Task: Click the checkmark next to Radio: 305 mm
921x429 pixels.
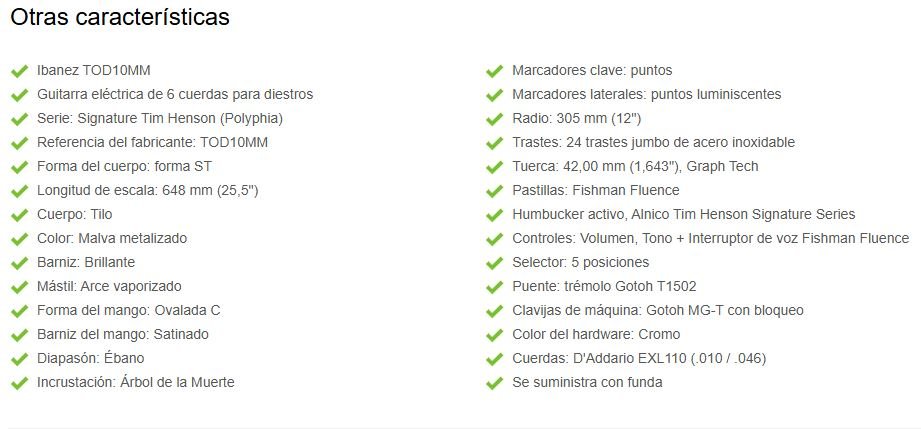Action: [495, 119]
